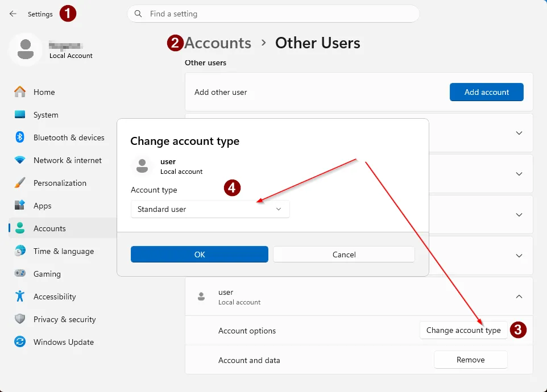
Task: Click the Gaming controller icon
Action: [20, 273]
